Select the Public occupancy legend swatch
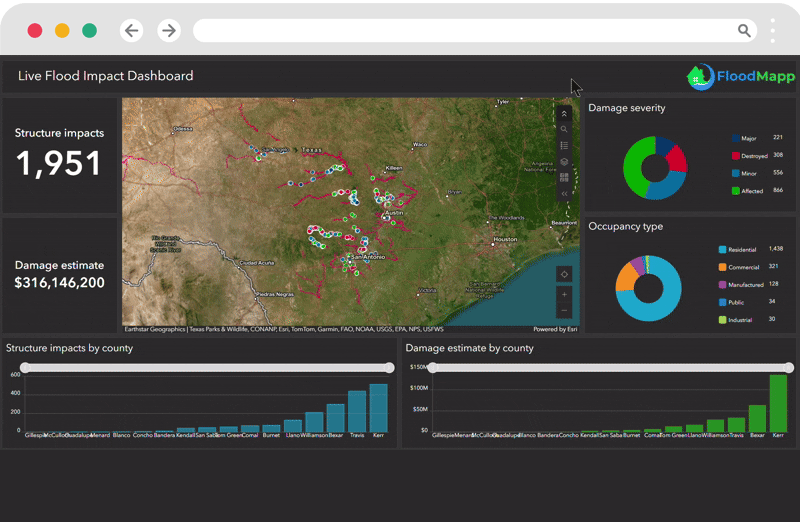800x522 pixels. (x=722, y=302)
